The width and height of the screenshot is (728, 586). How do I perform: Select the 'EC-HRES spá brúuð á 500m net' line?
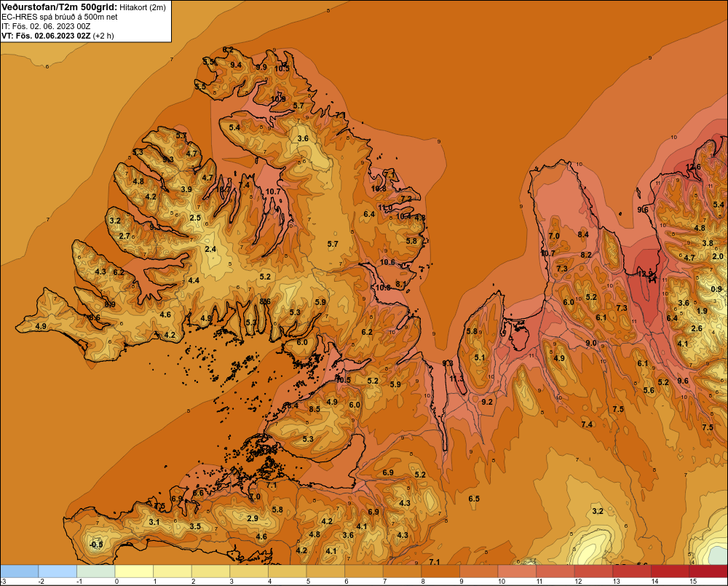pos(60,17)
